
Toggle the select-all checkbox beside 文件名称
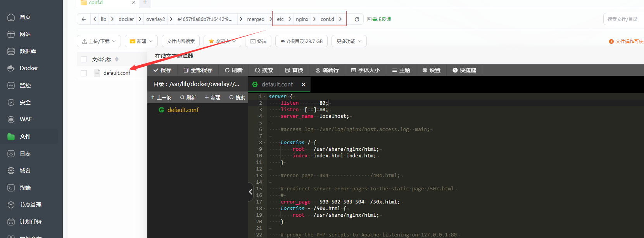(84, 59)
